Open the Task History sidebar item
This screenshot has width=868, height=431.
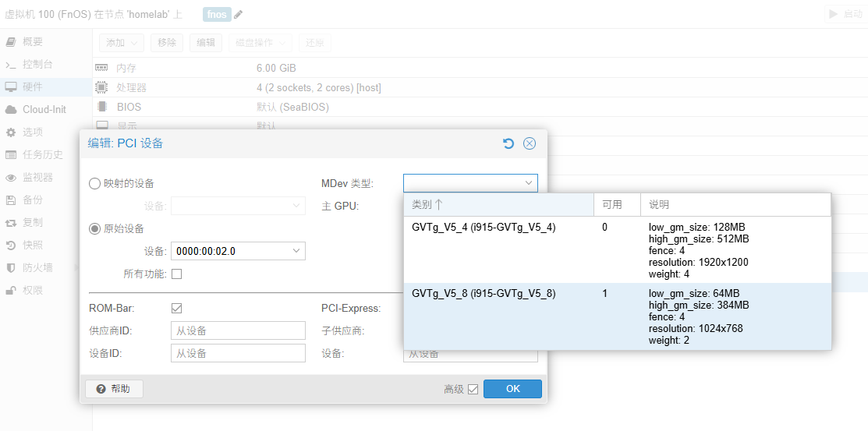(x=43, y=155)
